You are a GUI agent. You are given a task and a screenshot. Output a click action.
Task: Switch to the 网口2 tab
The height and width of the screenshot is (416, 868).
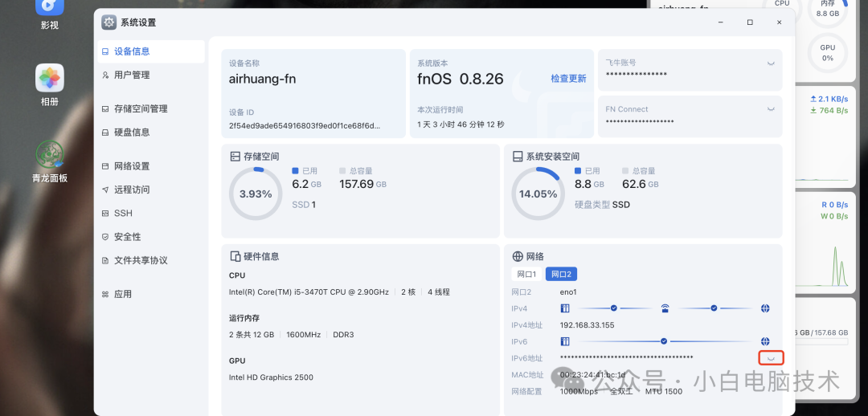coord(561,274)
